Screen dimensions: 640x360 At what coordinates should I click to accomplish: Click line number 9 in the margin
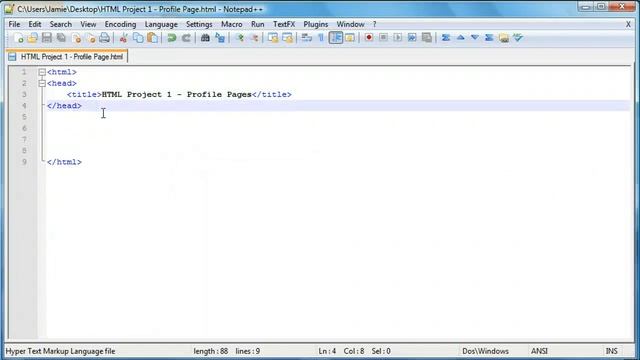24,162
